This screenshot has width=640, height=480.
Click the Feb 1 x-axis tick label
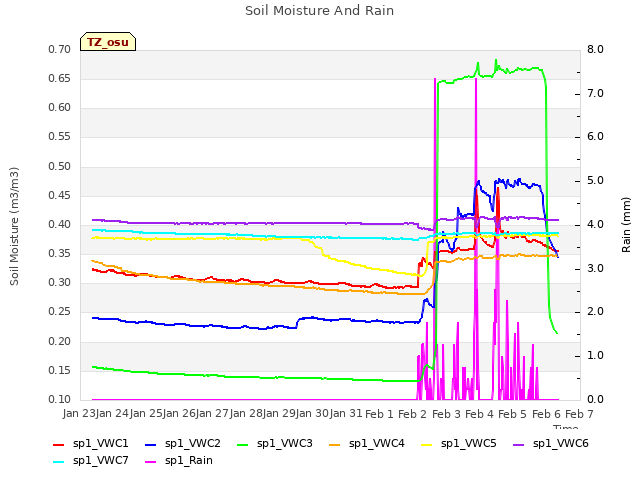coord(379,414)
